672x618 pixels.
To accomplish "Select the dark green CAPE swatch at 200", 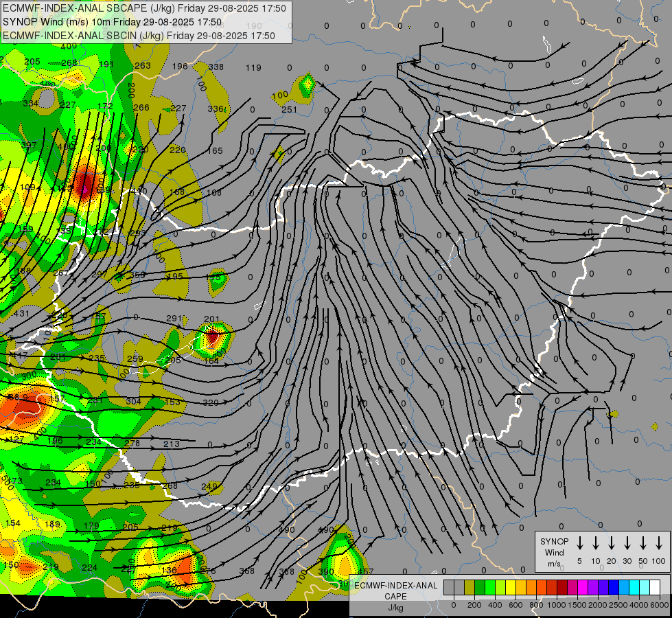I will coord(480,587).
